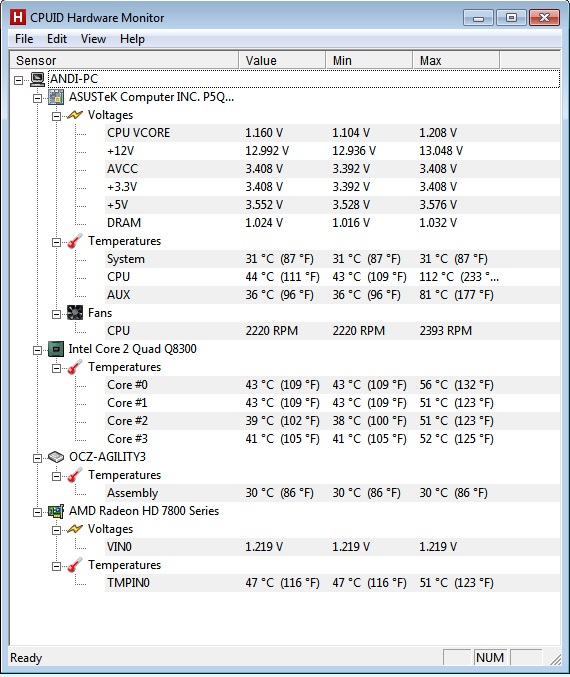This screenshot has width=570, height=677.
Task: Click the Ready status bar text
Action: tap(26, 658)
